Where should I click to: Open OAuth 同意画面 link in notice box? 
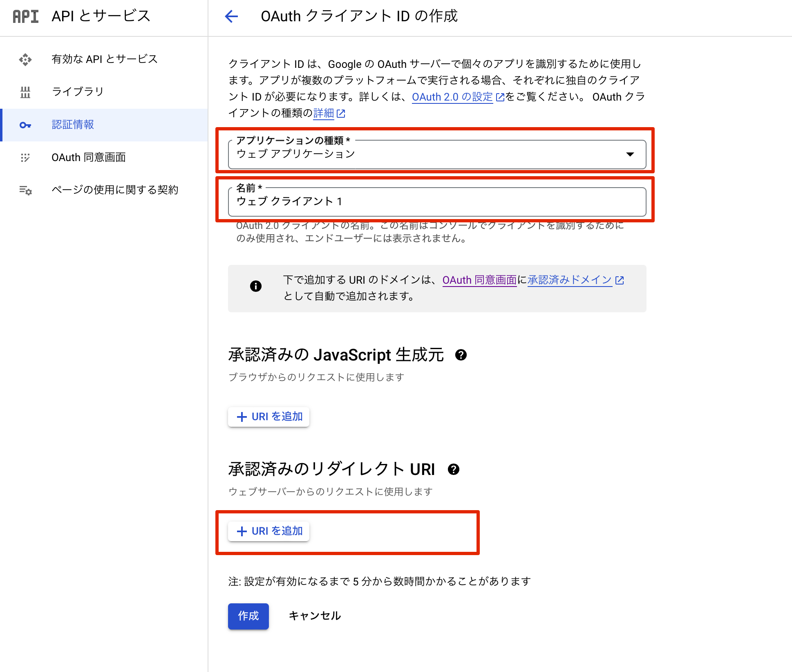pos(479,280)
